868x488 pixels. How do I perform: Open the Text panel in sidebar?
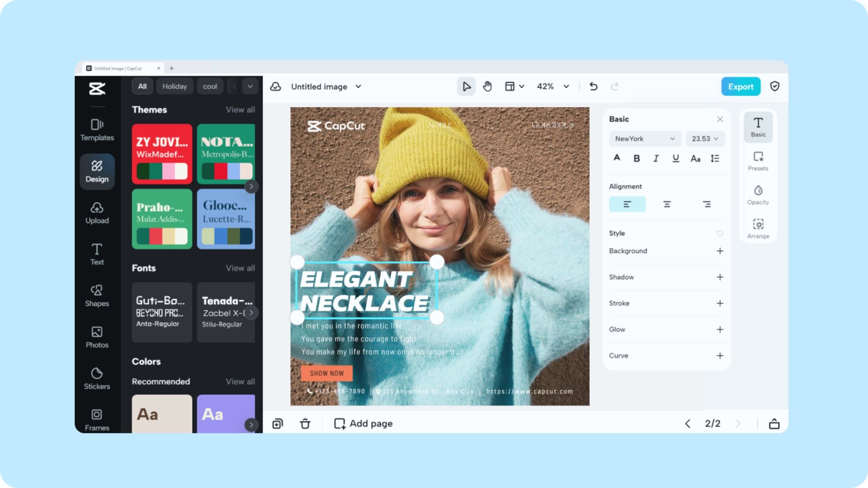point(97,254)
